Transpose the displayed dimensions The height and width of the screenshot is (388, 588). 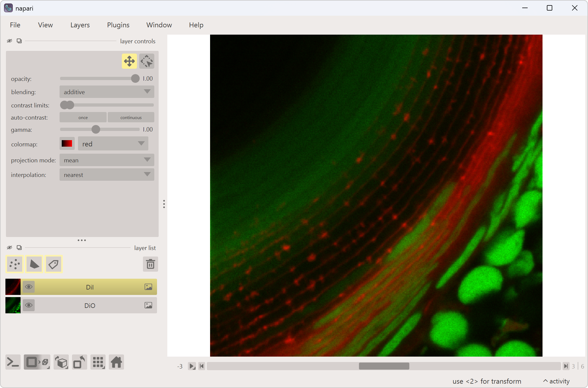pos(80,362)
